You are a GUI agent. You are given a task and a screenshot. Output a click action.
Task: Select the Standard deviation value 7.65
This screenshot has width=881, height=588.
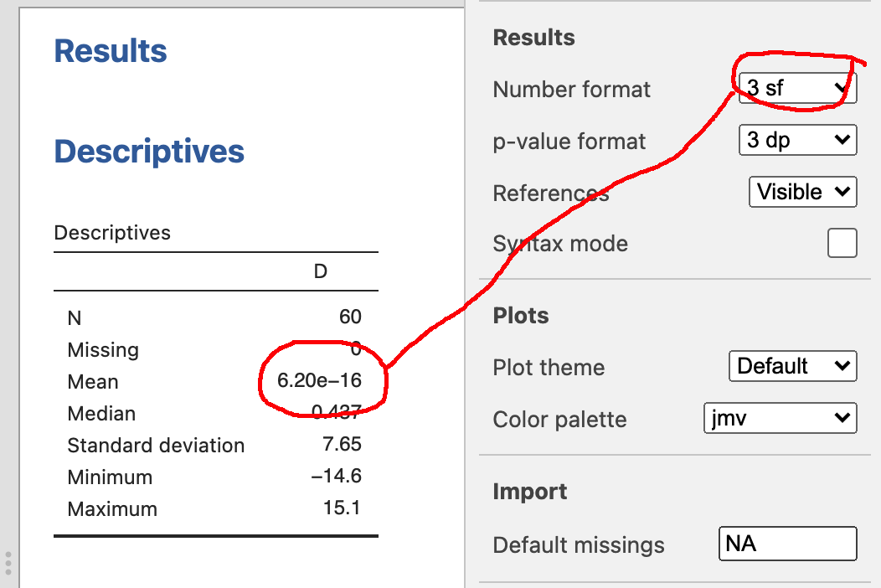342,445
